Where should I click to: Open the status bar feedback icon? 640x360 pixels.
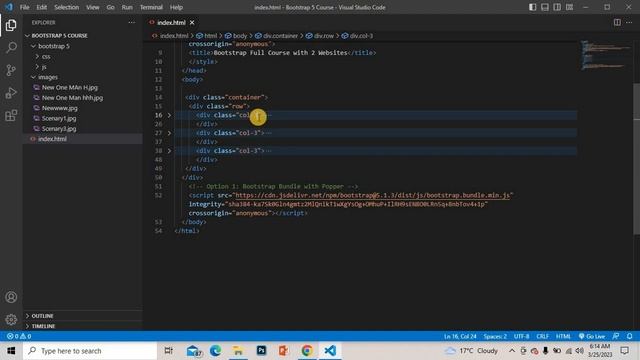tap(616, 336)
